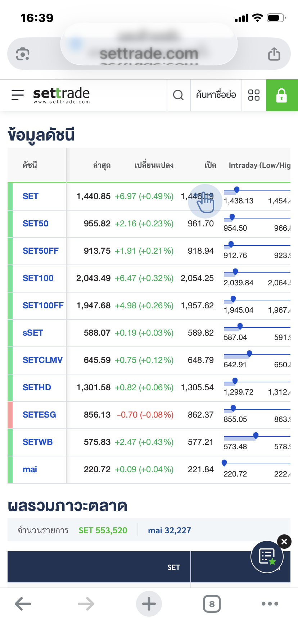The width and height of the screenshot is (298, 644).
Task: Tap the browser share icon
Action: [x=274, y=54]
